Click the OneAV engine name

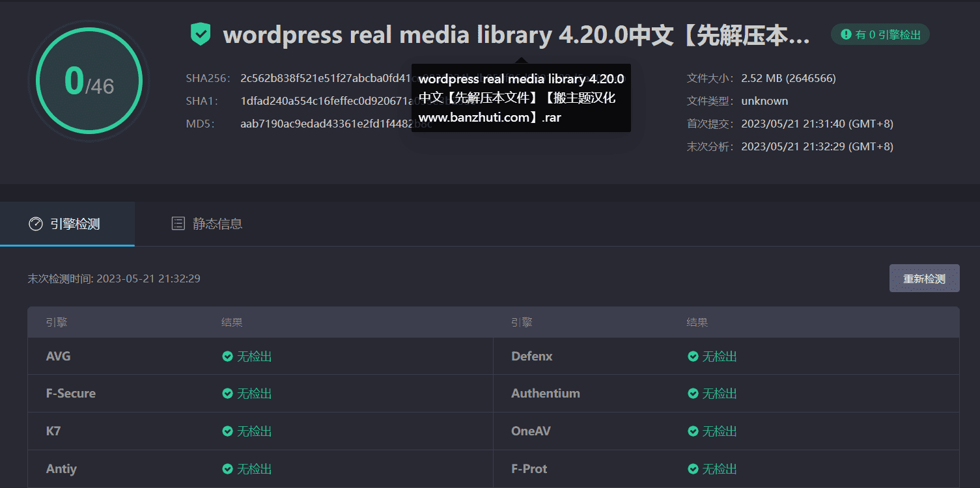tap(531, 431)
